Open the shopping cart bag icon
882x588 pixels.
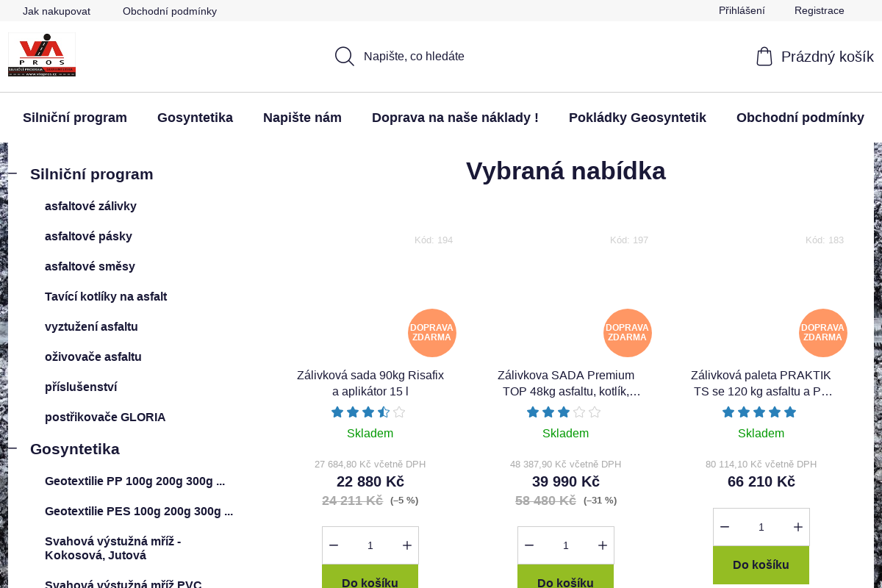click(764, 57)
